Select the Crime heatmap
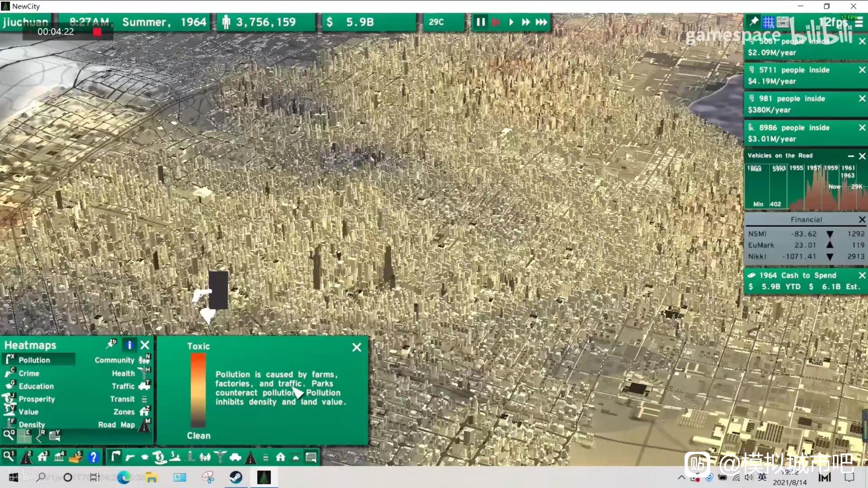The height and width of the screenshot is (488, 868). 29,373
